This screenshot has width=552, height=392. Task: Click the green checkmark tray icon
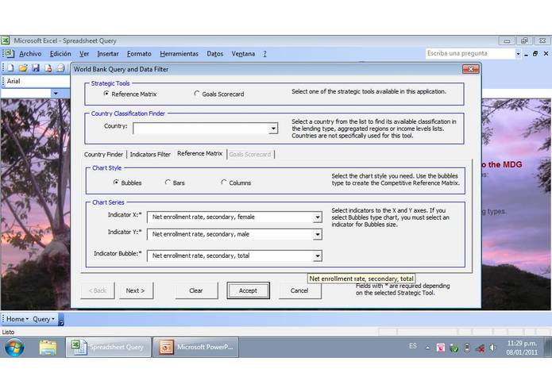(x=454, y=348)
